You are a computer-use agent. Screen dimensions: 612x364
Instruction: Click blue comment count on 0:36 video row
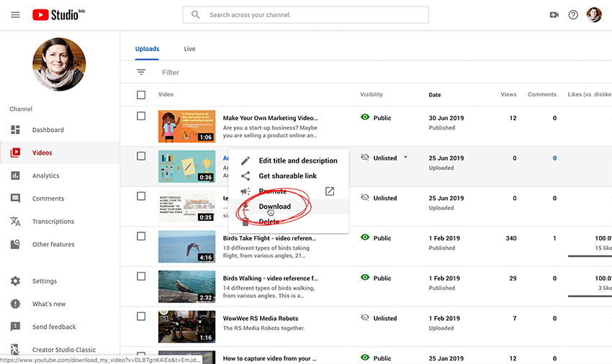tap(554, 158)
